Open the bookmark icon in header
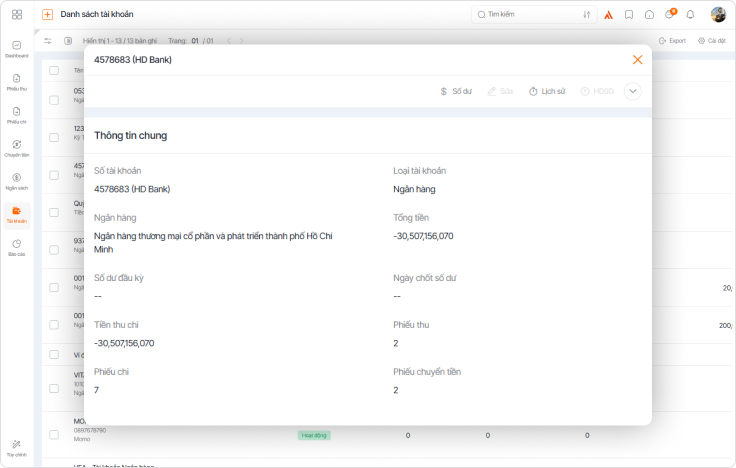 [629, 15]
